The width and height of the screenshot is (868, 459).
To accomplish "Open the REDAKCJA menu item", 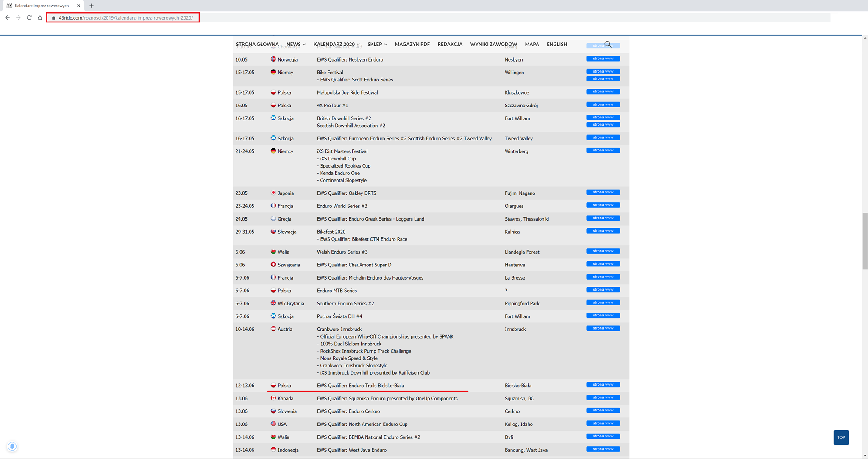I will (450, 44).
